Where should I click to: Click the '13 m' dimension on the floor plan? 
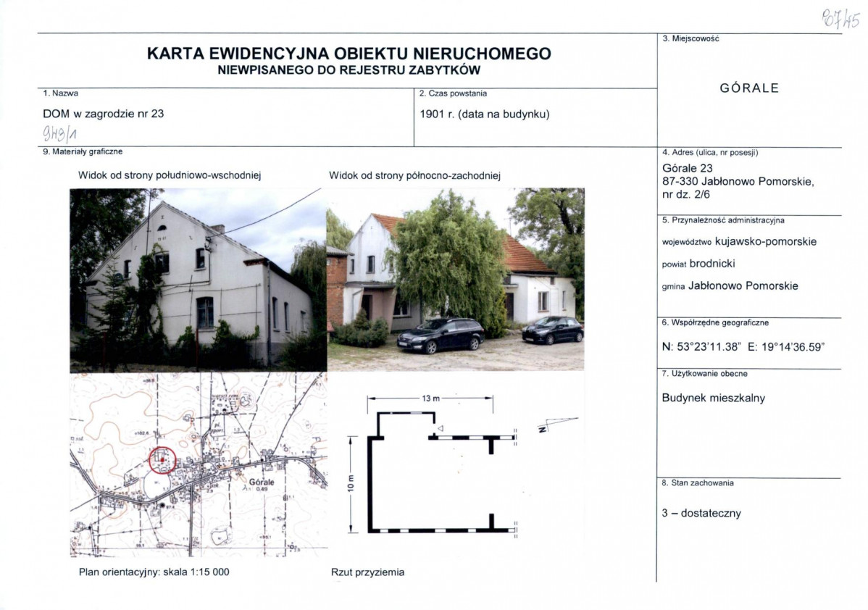click(430, 398)
